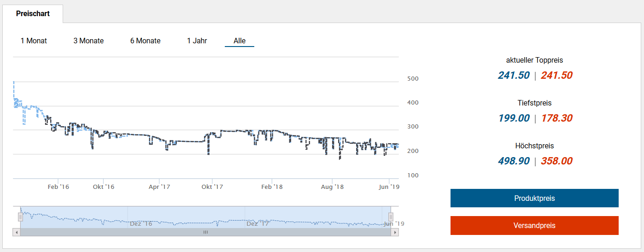The width and height of the screenshot is (644, 252).
Task: Toggle the red Versandpreis series button
Action: pos(534,226)
